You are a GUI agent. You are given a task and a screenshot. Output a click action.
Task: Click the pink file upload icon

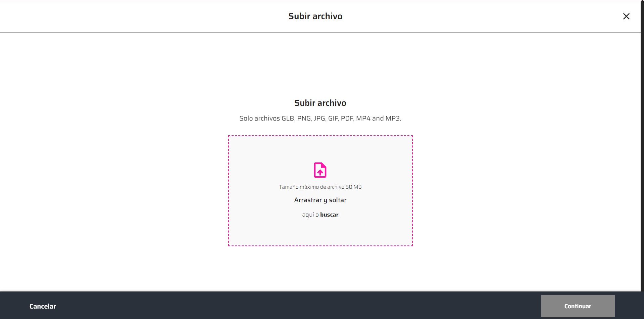tap(320, 170)
